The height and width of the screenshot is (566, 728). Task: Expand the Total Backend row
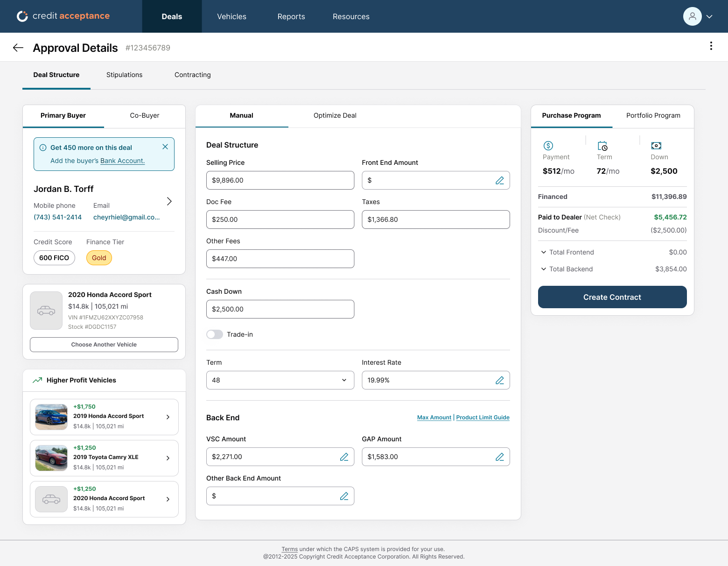[x=612, y=269]
